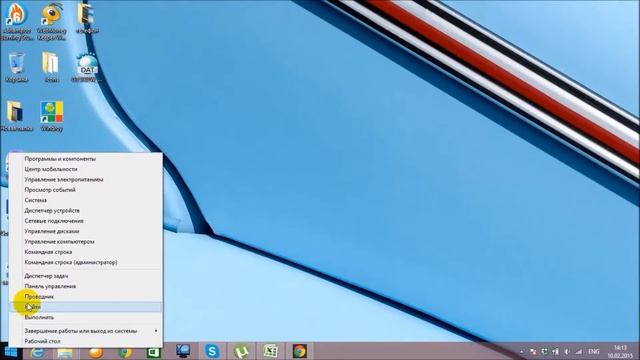The width and height of the screenshot is (640, 360).
Task: Select Управление дисками
Action: [86, 231]
